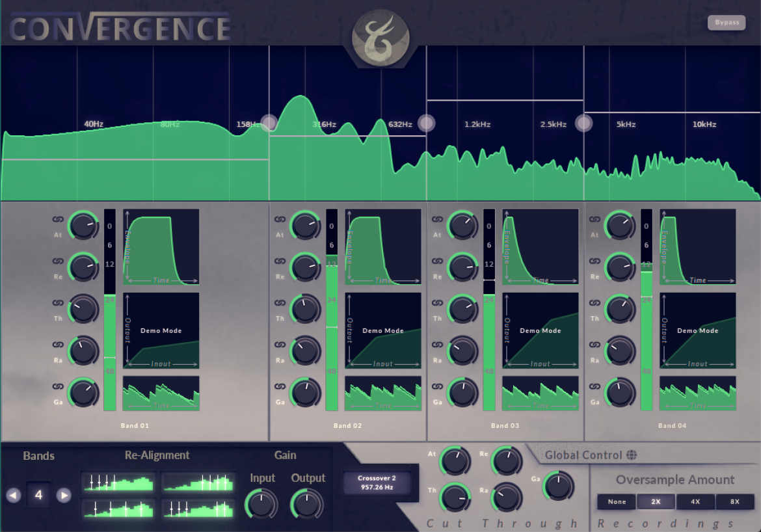The height and width of the screenshot is (532, 761).
Task: Click the Band 01 Ratio link icon
Action: coord(58,345)
